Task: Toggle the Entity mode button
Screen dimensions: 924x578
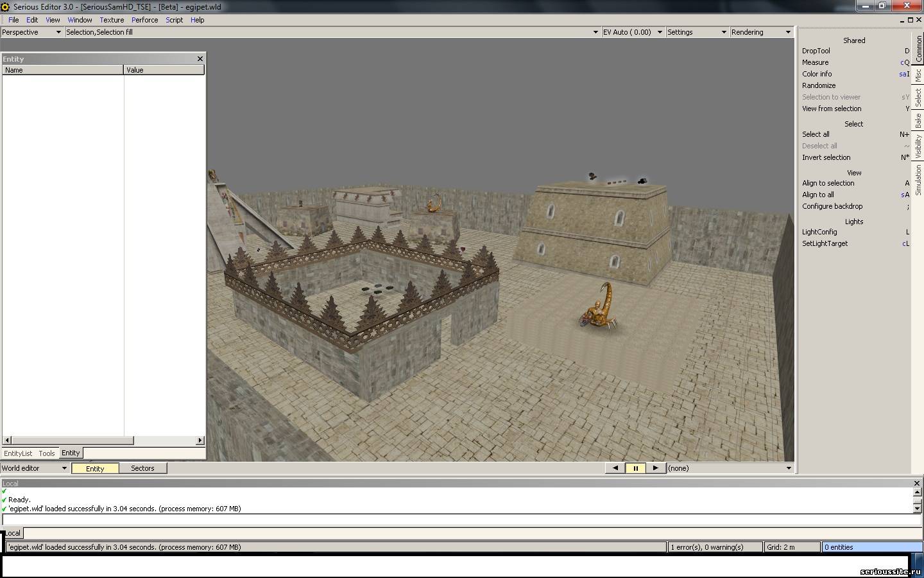Action: (x=95, y=468)
